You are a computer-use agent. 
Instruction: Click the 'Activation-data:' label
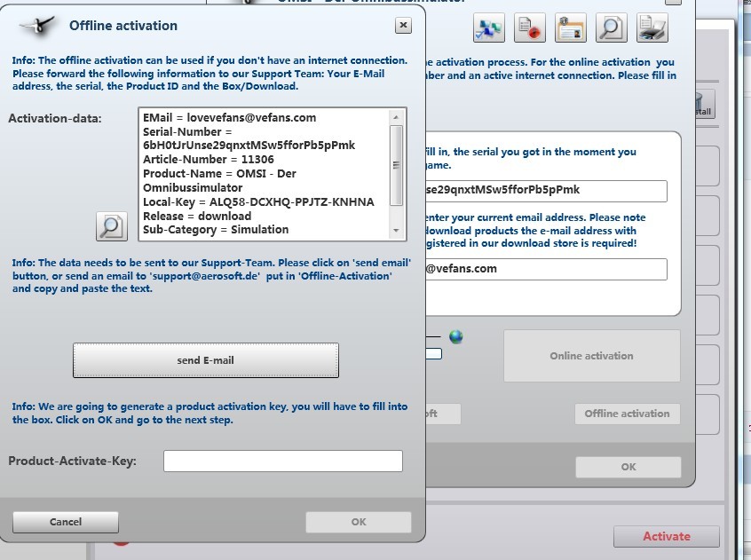(55, 118)
